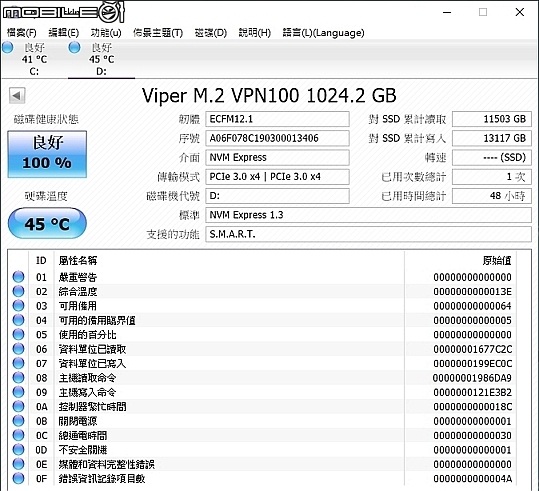Open the 檔案(F) menu
The height and width of the screenshot is (491, 539).
point(21,33)
